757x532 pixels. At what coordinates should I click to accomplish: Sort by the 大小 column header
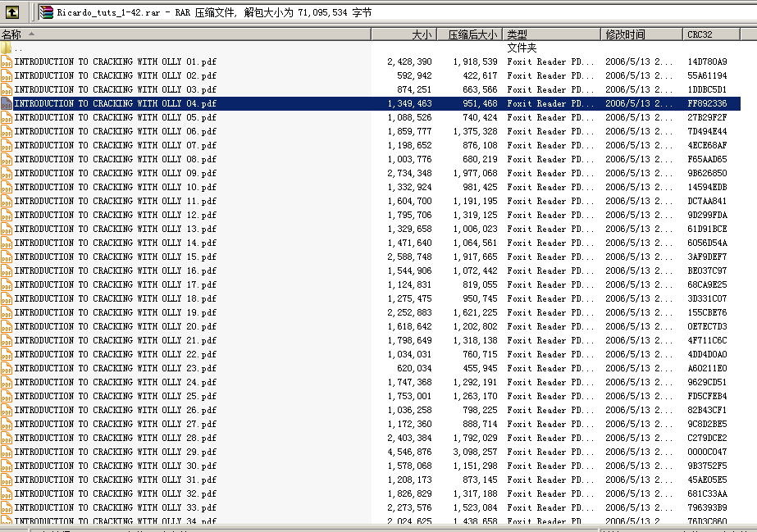pyautogui.click(x=404, y=34)
